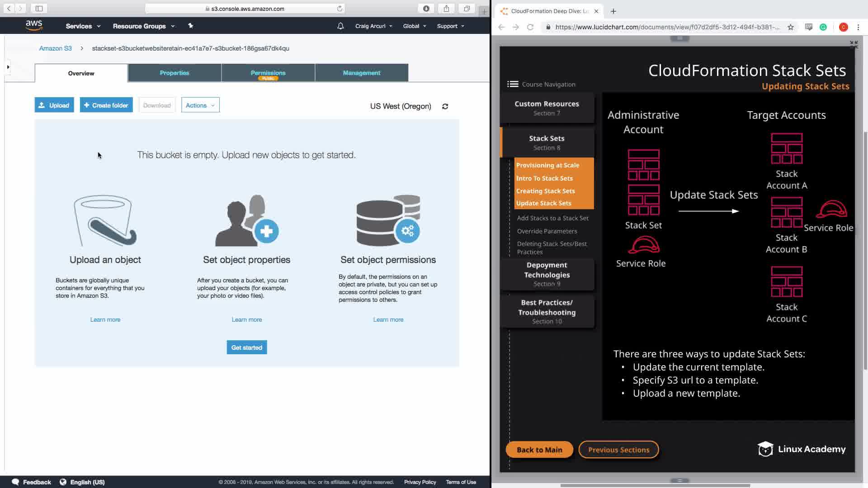868x488 pixels.
Task: Open the Permissions tab
Action: (x=268, y=73)
